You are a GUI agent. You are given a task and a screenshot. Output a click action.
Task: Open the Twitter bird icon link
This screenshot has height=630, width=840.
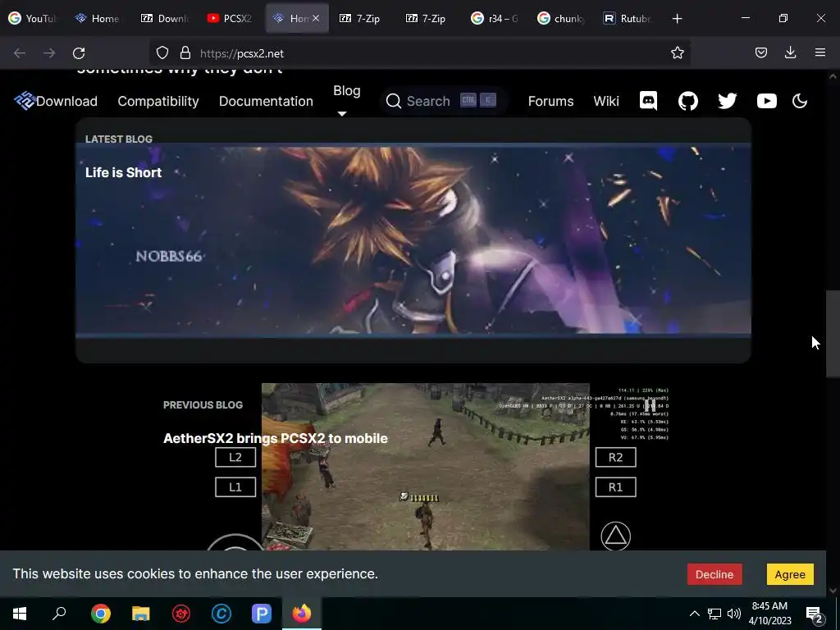pos(727,101)
